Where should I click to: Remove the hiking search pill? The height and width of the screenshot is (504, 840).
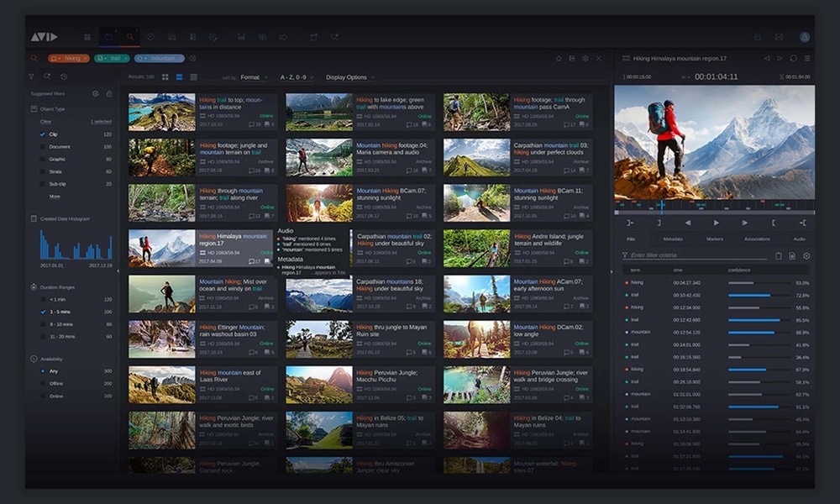(x=85, y=59)
